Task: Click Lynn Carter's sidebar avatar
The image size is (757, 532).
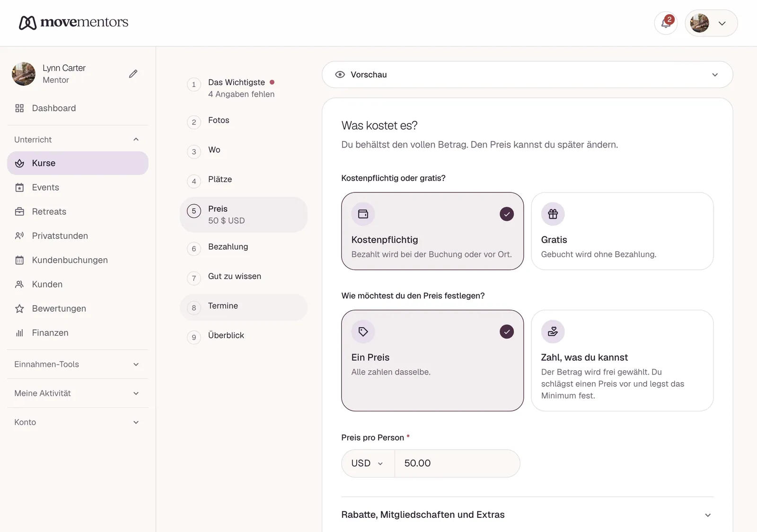Action: pos(24,74)
